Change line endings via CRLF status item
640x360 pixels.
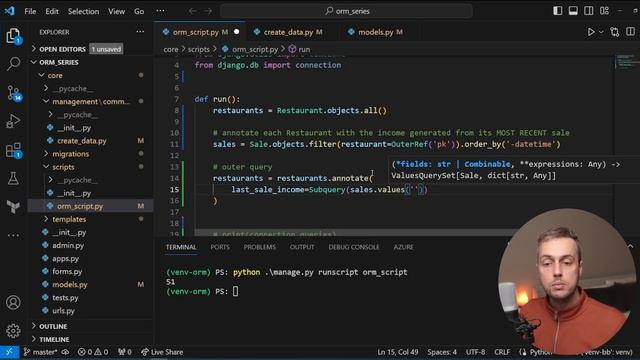502,352
